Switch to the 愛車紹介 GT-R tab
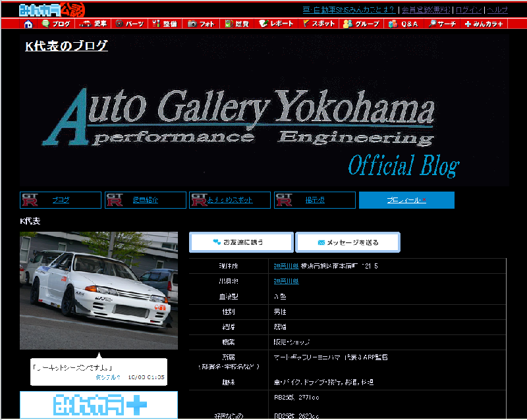Image resolution: width=527 pixels, height=420 pixels. tap(146, 200)
